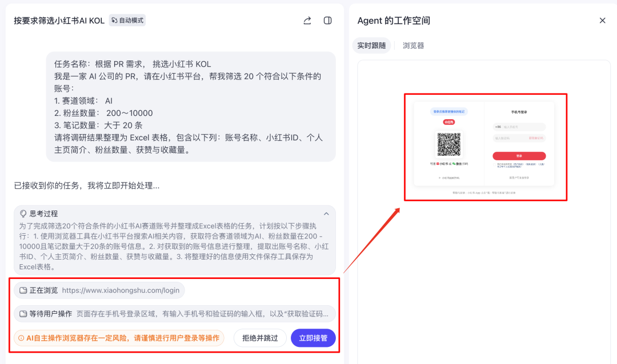
Task: Click the 拒绝并跳过 button
Action: pos(260,338)
